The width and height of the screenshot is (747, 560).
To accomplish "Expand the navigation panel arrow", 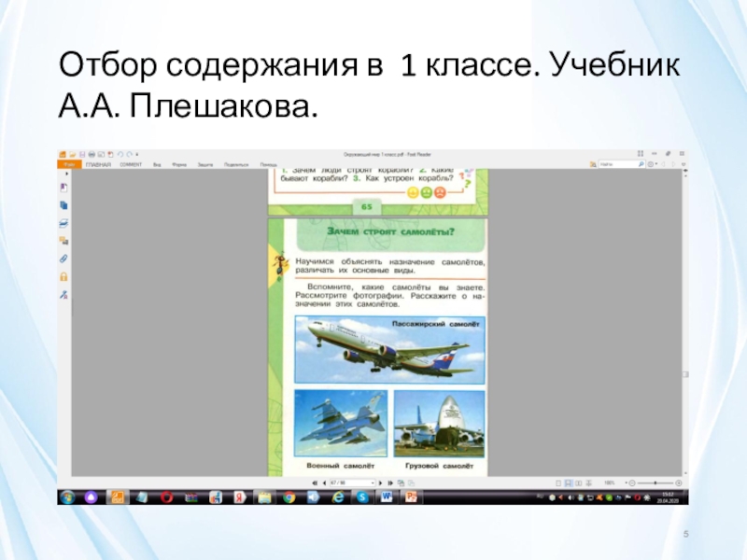I will tap(66, 174).
